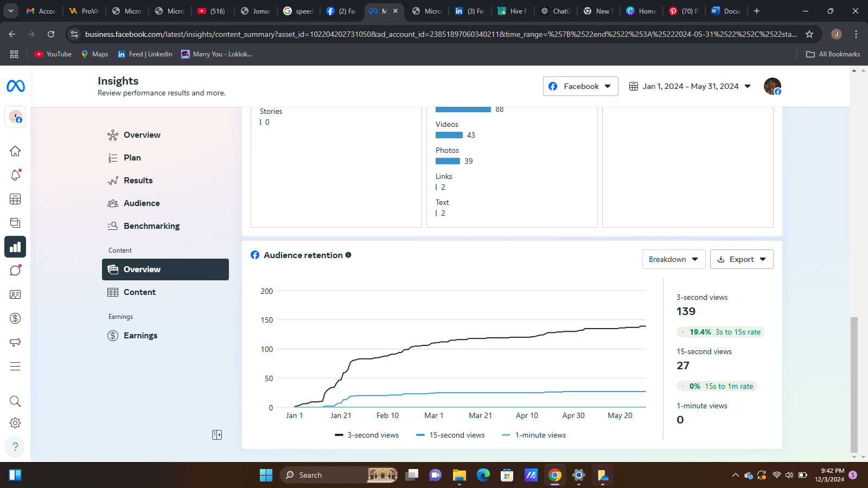
Task: Select Audience in the Insights menu
Action: pyautogui.click(x=142, y=203)
